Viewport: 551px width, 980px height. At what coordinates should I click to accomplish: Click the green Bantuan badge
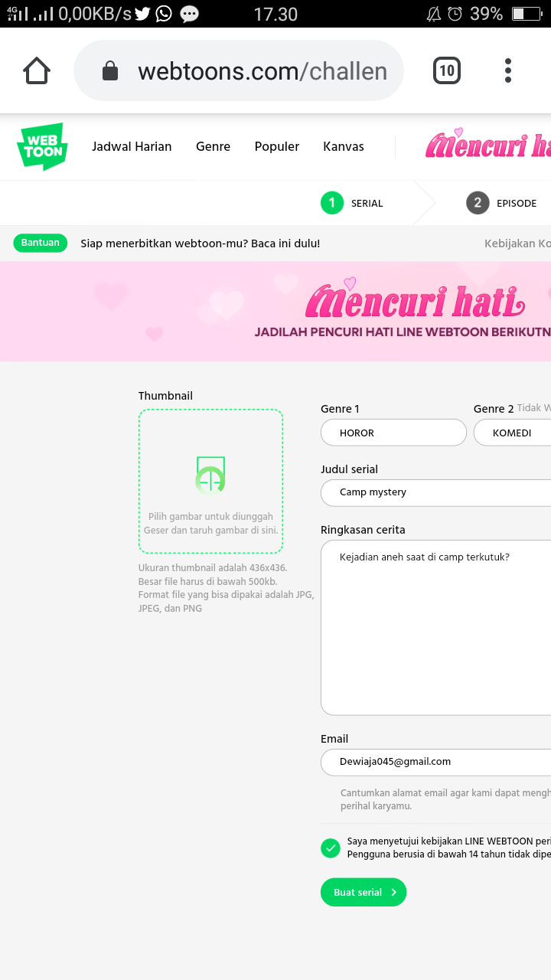click(41, 243)
